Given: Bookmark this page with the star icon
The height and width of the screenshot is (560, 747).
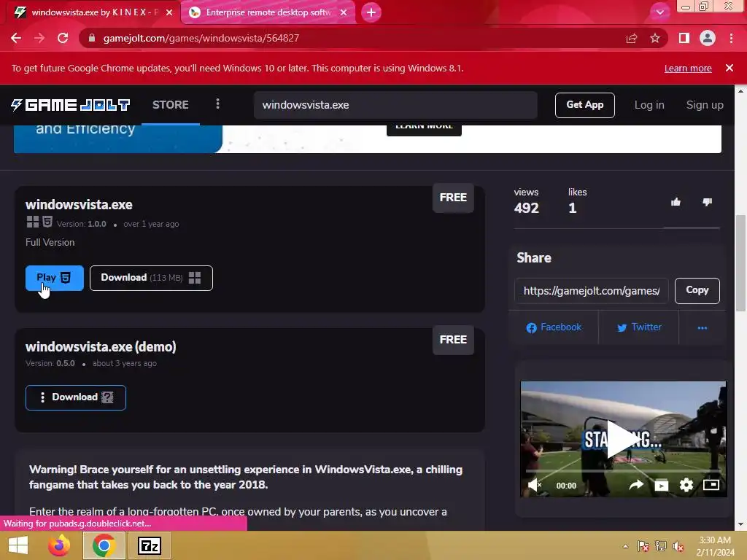Looking at the screenshot, I should (x=655, y=38).
